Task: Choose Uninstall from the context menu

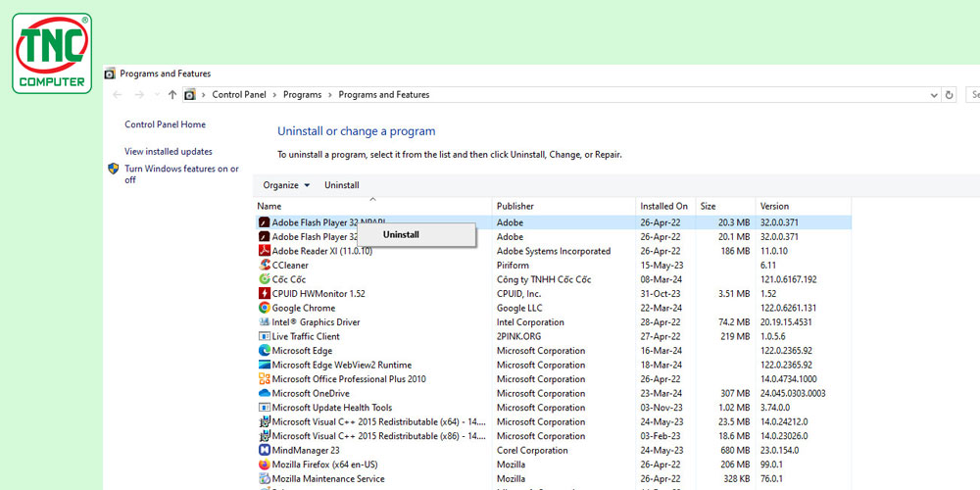Action: point(401,235)
